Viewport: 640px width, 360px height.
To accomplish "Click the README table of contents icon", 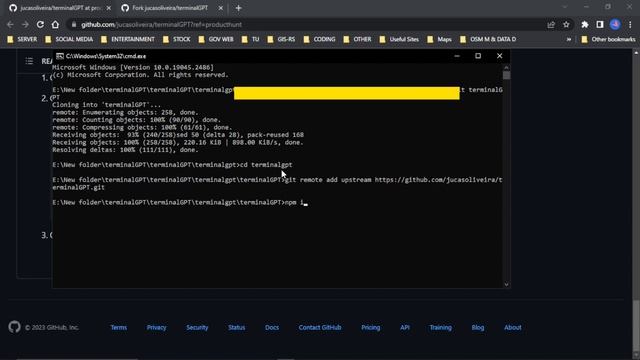I will tap(29, 61).
